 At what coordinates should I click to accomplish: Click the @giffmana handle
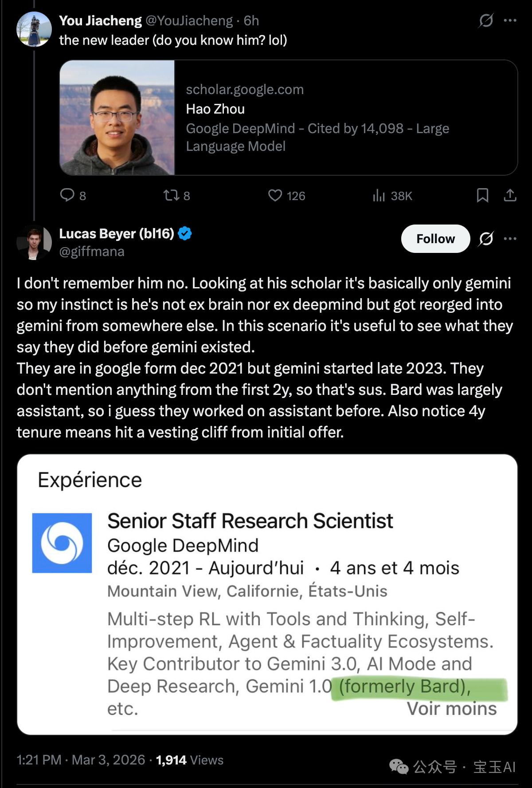(x=92, y=252)
